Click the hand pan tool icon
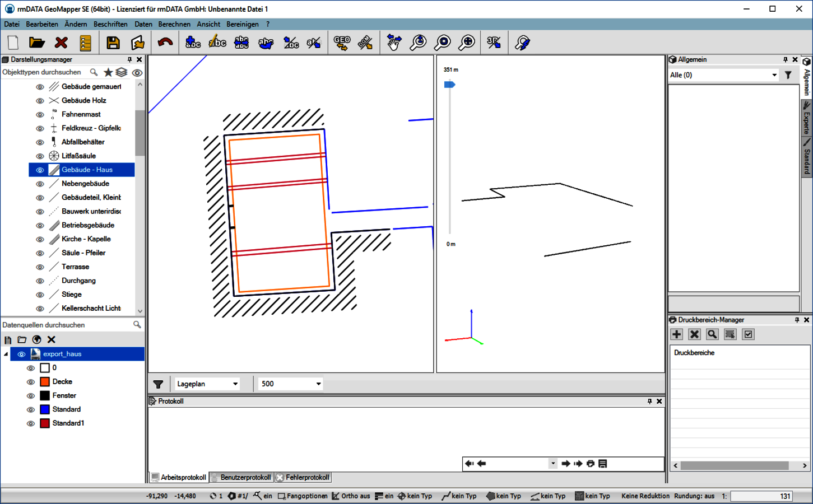 tap(394, 43)
